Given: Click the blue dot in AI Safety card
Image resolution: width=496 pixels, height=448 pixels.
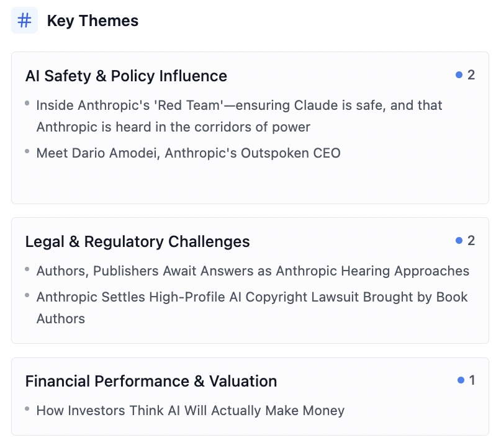Looking at the screenshot, I should [x=459, y=75].
